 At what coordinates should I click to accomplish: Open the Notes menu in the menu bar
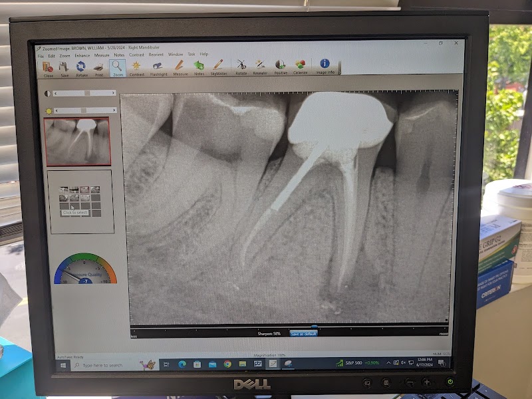(119, 55)
